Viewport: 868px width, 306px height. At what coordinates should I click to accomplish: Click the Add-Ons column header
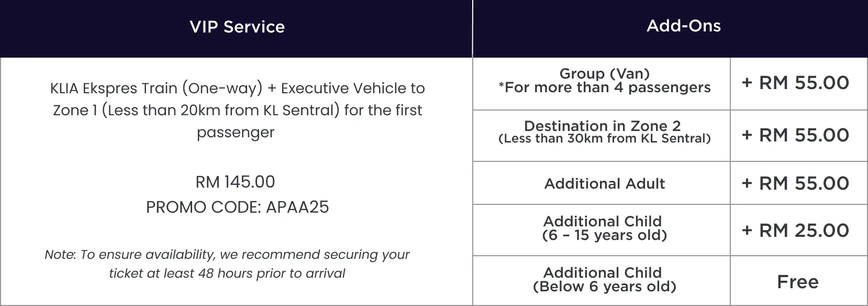(x=683, y=26)
